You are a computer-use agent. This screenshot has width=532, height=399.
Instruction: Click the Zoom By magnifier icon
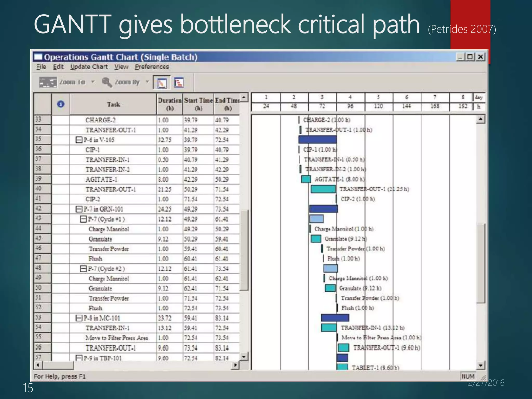coord(107,82)
